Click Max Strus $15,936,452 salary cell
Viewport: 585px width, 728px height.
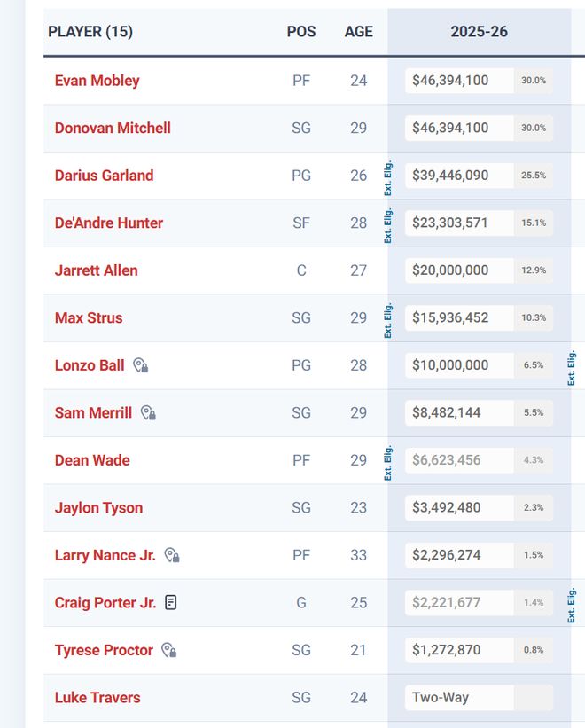(x=459, y=317)
